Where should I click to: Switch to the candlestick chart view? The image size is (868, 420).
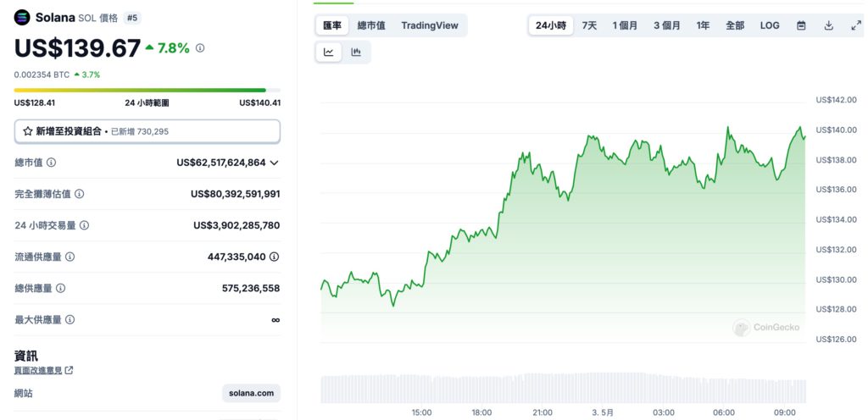point(356,52)
